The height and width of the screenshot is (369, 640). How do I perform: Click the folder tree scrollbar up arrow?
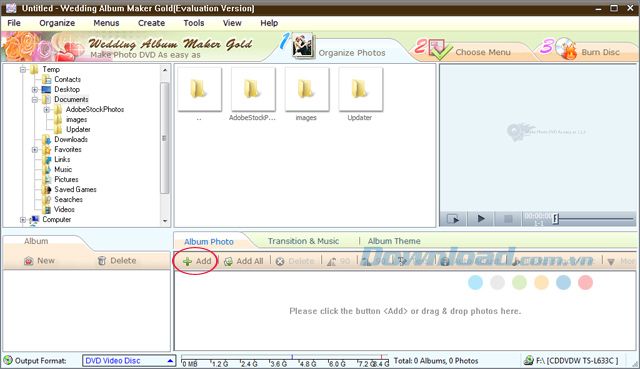coord(165,71)
